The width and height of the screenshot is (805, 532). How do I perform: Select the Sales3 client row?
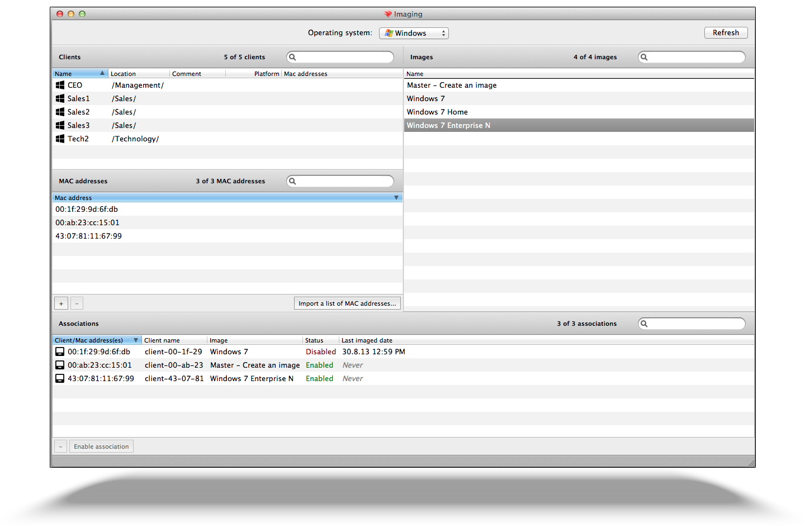227,125
